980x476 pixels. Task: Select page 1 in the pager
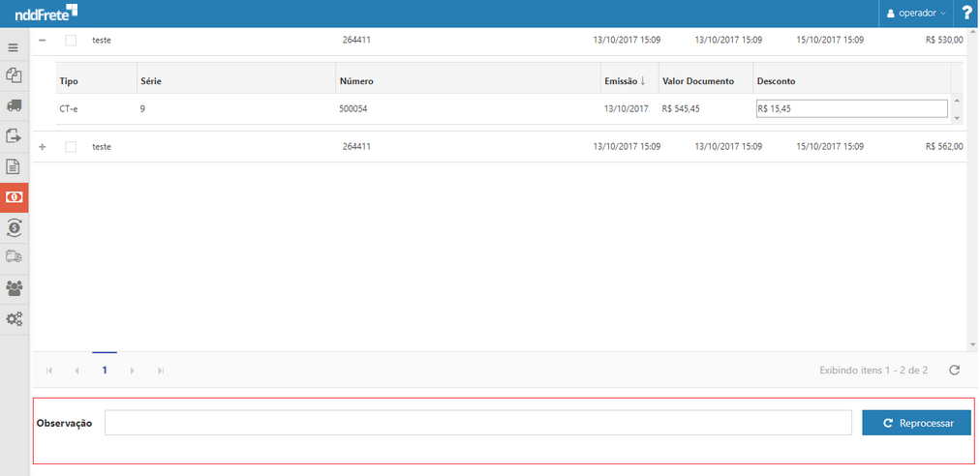(105, 370)
